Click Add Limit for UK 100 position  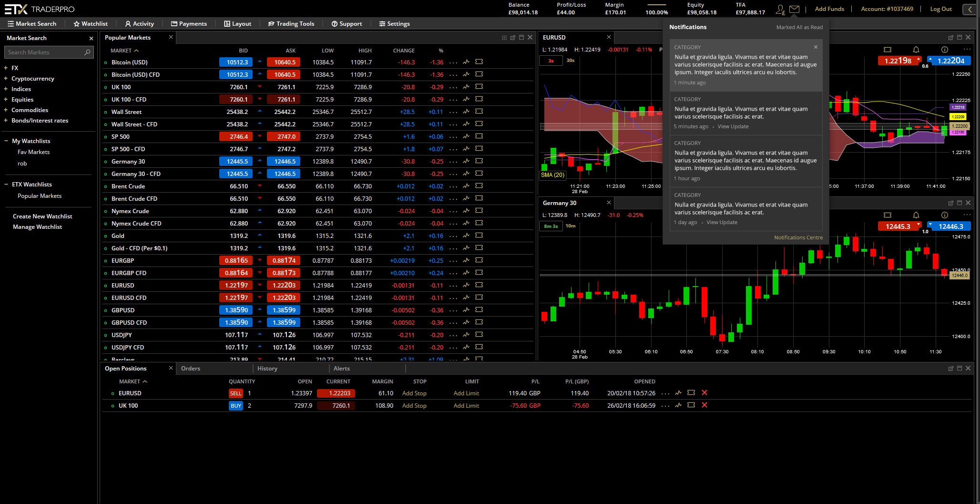pos(466,406)
